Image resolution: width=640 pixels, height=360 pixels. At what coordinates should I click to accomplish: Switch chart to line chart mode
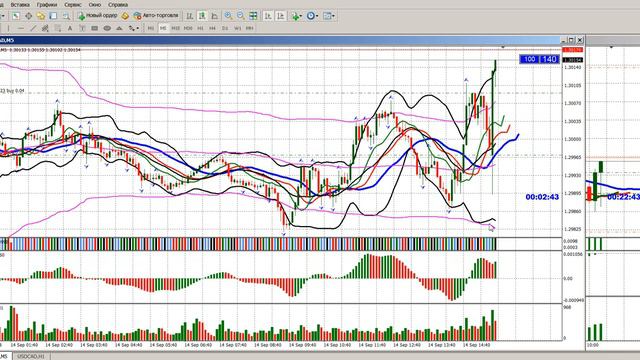point(215,16)
